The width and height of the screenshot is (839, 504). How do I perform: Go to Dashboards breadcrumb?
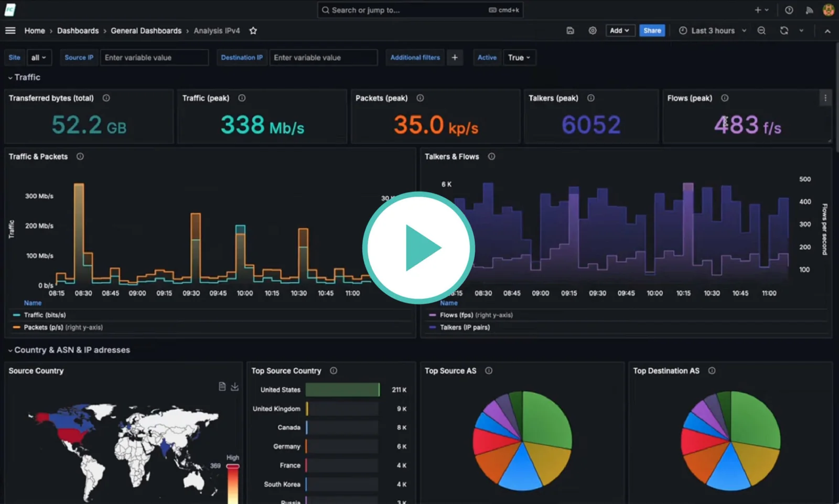(x=78, y=30)
